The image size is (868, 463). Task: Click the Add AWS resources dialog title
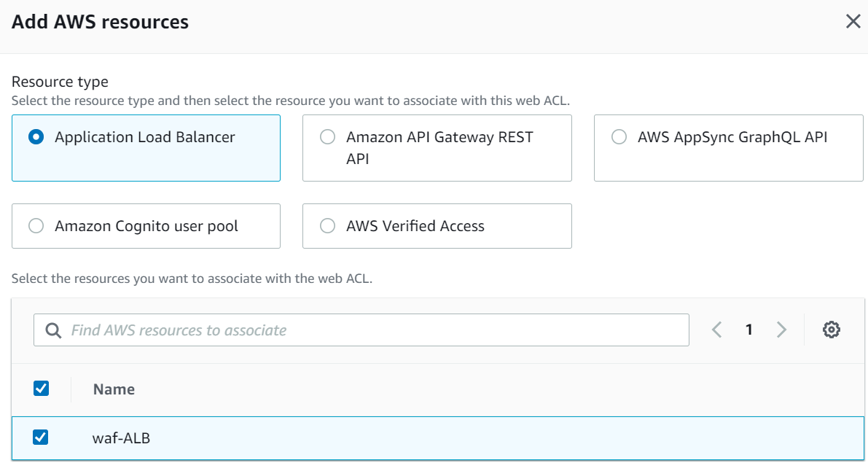click(x=100, y=22)
